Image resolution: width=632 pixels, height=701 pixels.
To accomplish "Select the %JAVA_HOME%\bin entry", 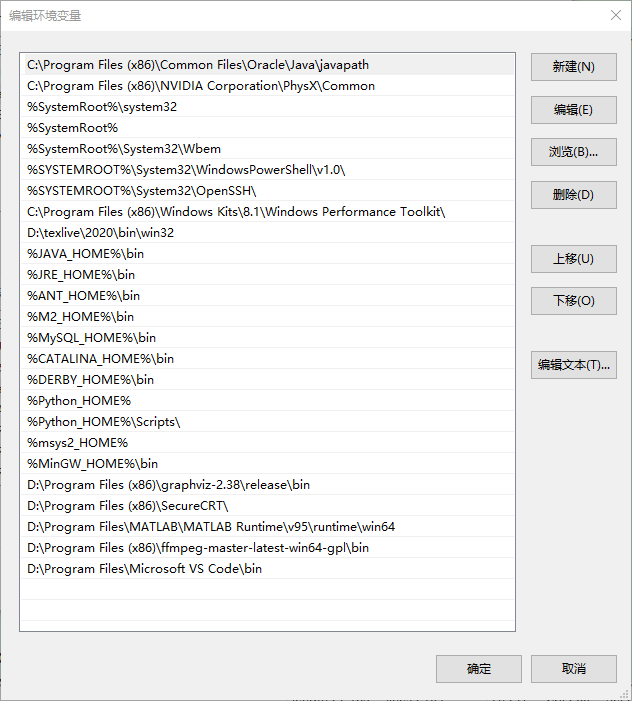I will coord(267,254).
